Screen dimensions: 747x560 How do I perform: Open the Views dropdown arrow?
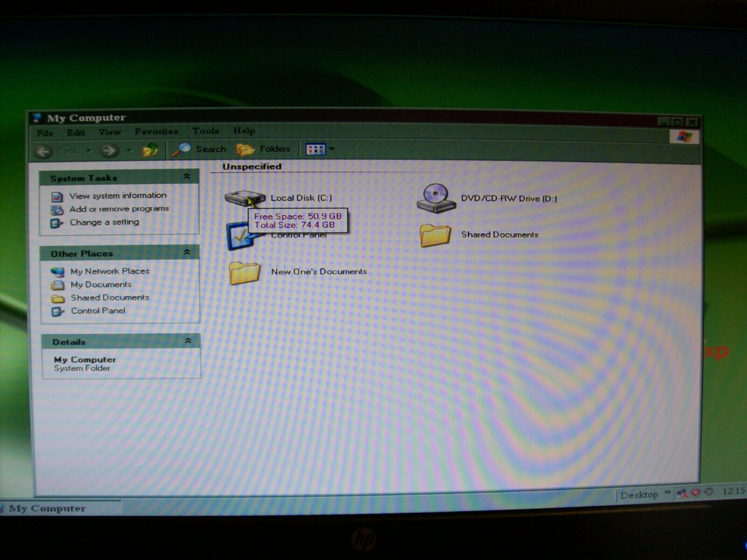[x=332, y=149]
